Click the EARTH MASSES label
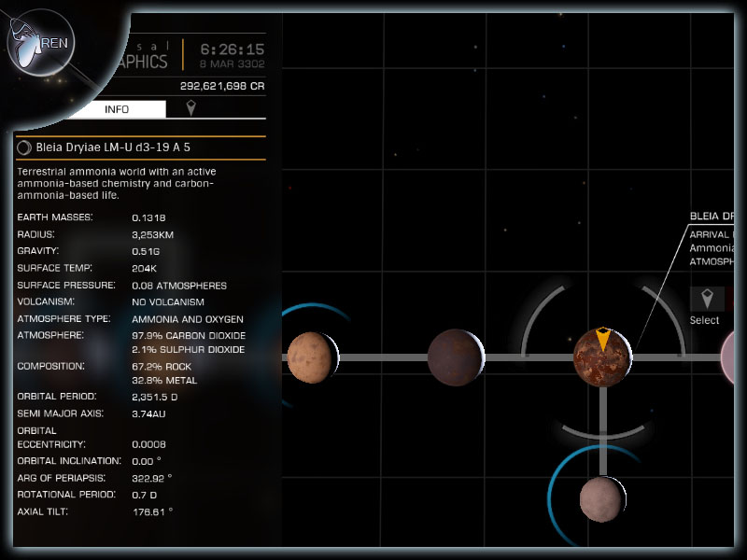 pos(55,217)
